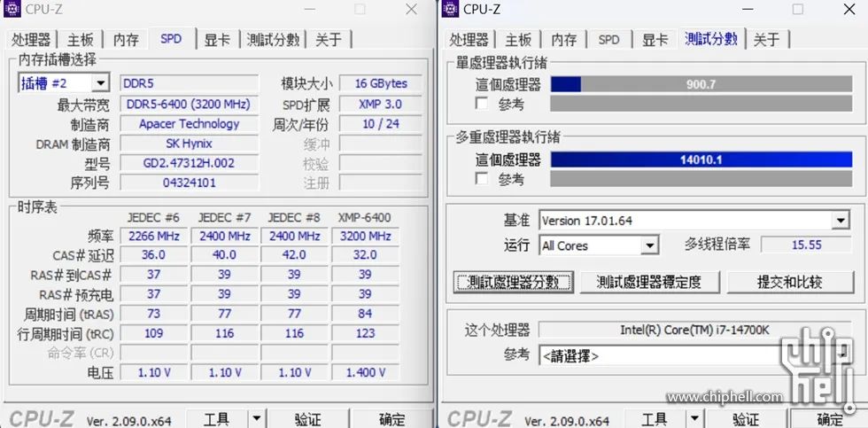Click DRAM 制造商 field SK Hynix
Image resolution: width=868 pixels, height=428 pixels.
click(x=190, y=144)
